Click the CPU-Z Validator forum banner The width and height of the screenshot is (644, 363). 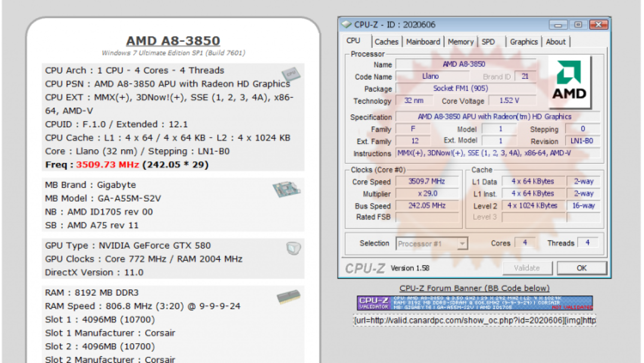475,303
